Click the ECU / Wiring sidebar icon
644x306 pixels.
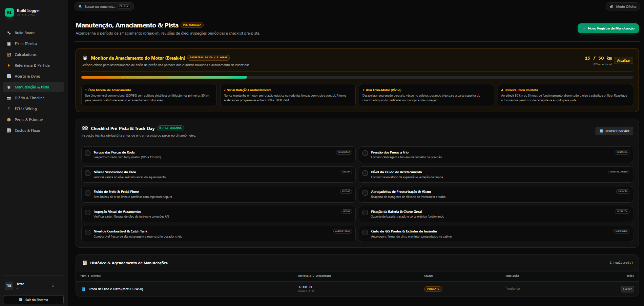(9, 109)
